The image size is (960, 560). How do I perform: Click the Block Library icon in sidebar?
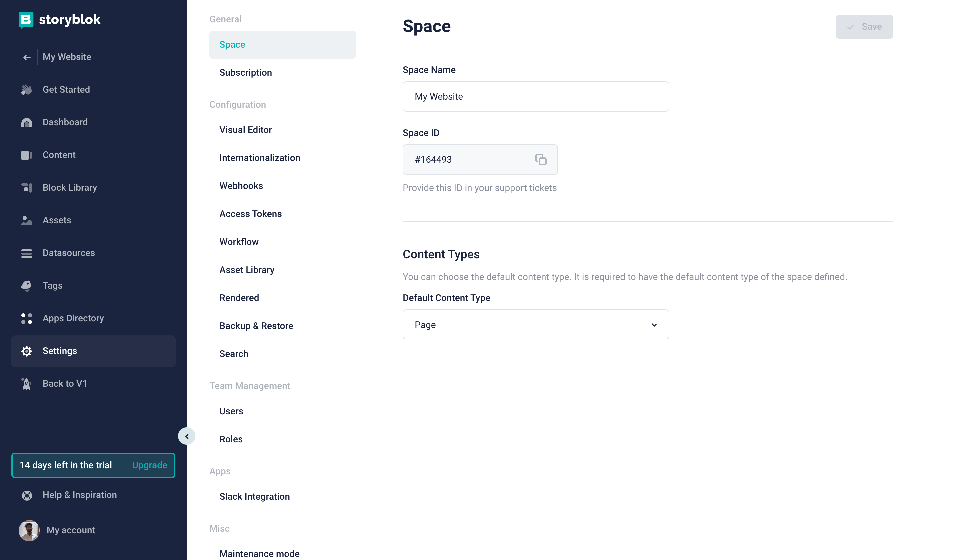[26, 187]
